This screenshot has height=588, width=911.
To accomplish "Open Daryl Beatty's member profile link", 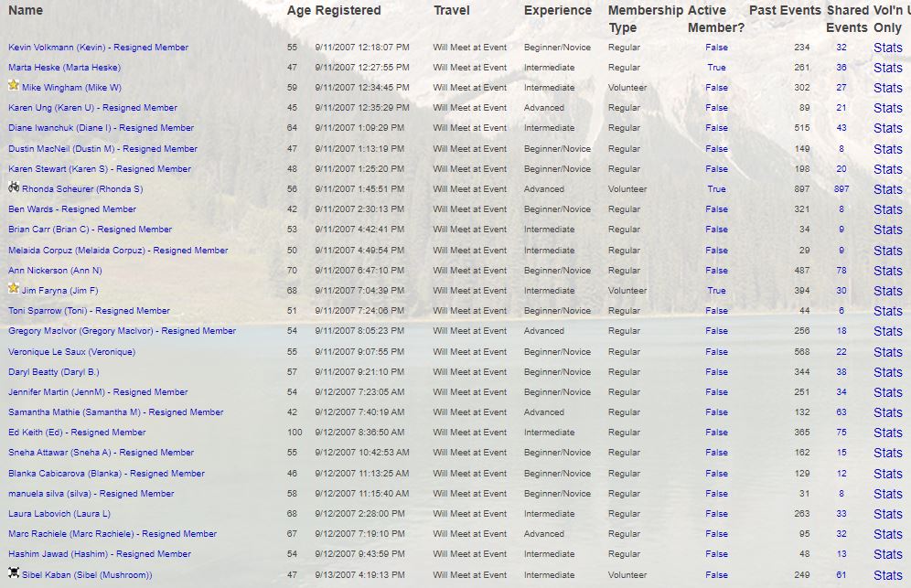I will [x=53, y=372].
